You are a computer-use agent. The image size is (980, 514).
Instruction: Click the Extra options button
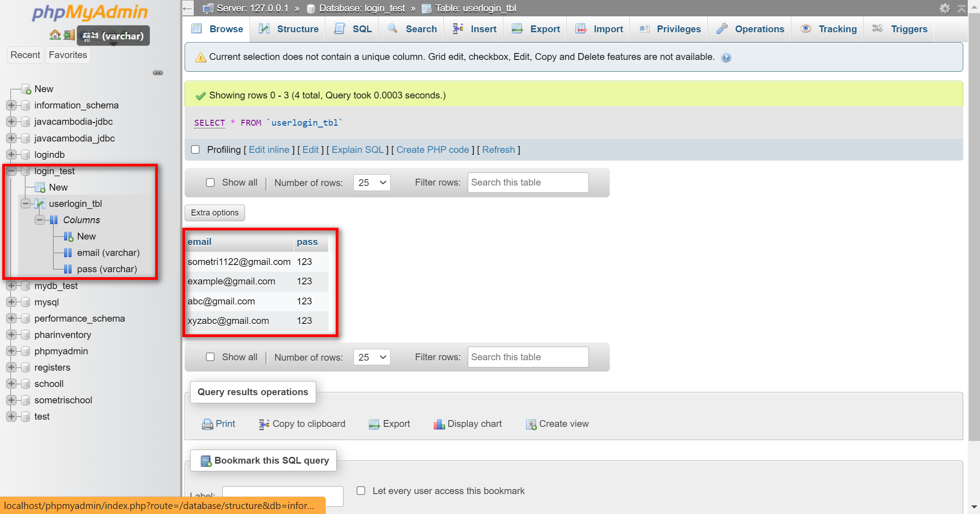tap(215, 213)
